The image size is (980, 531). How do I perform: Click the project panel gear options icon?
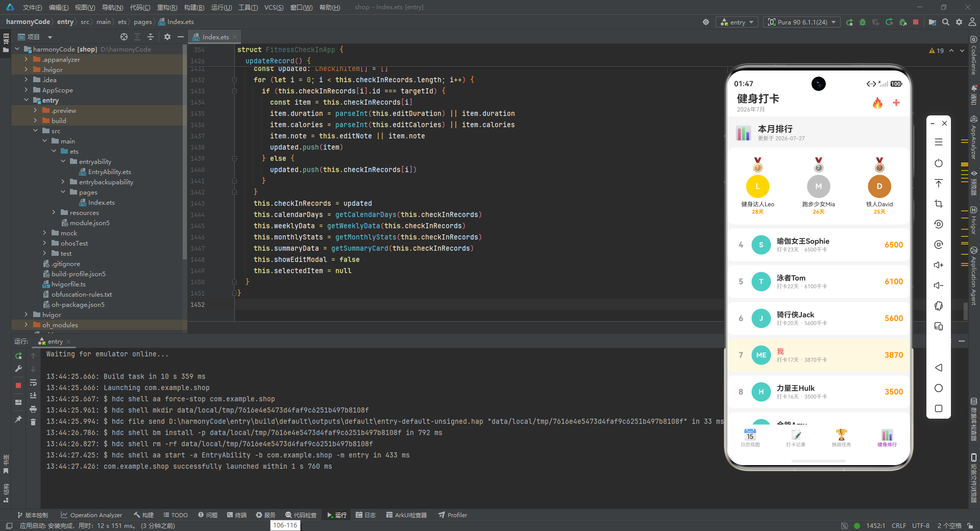(167, 37)
